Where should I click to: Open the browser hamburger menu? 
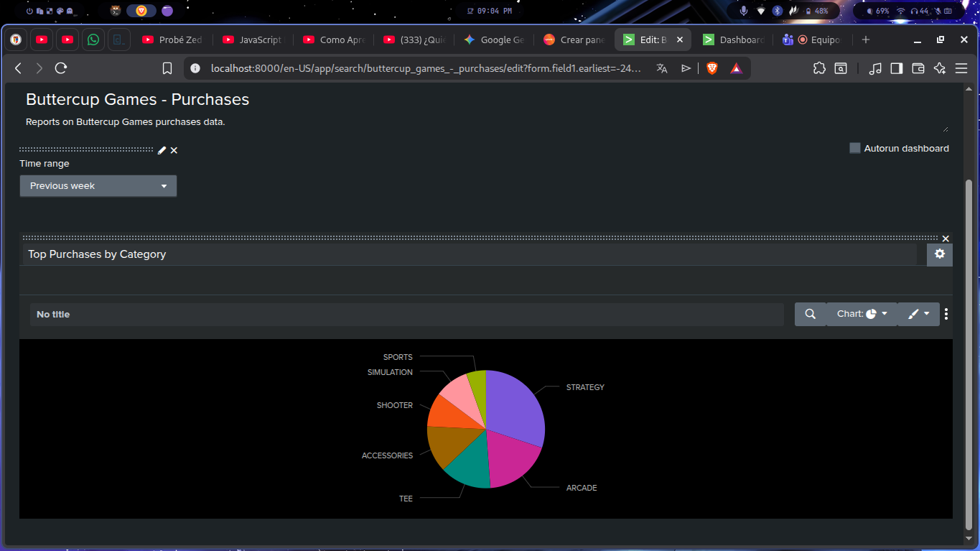click(961, 68)
